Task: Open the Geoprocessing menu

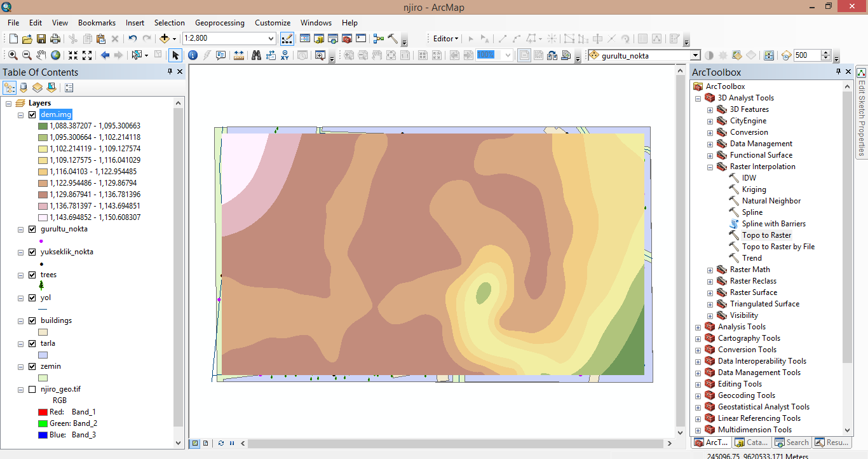Action: tap(219, 22)
